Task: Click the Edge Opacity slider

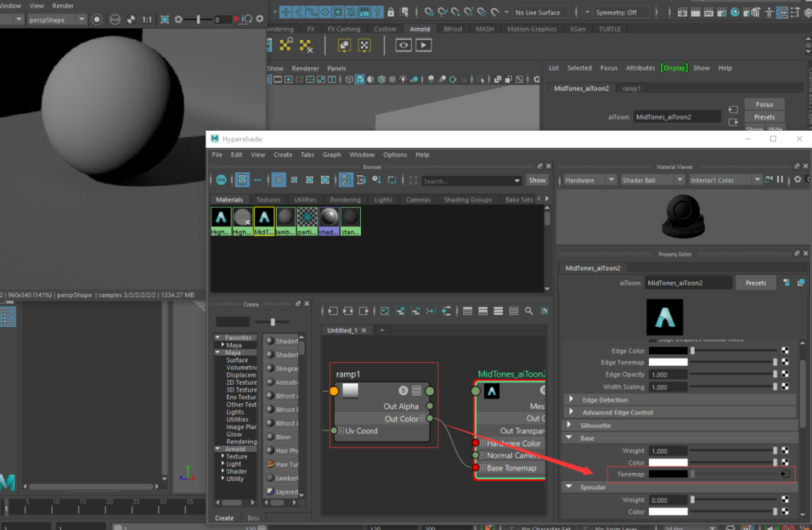Action: 733,374
